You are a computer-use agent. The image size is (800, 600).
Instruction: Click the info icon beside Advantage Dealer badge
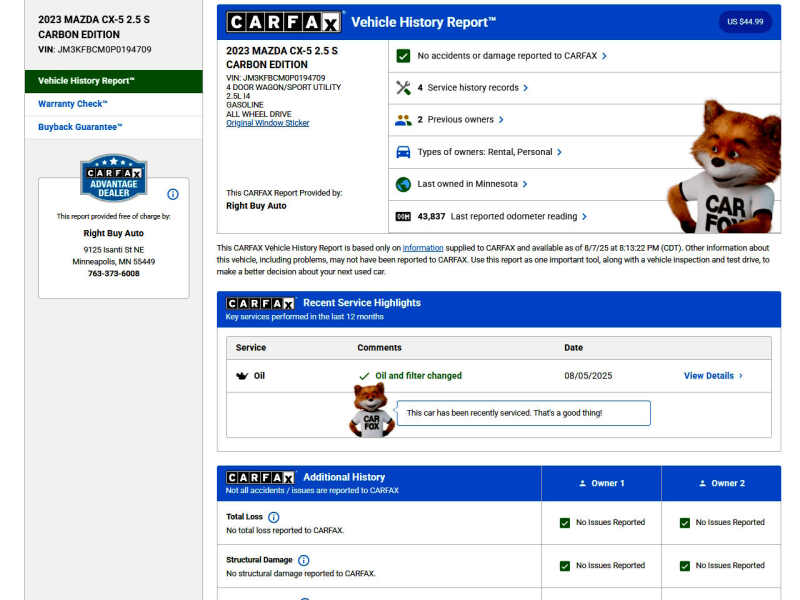tap(173, 194)
